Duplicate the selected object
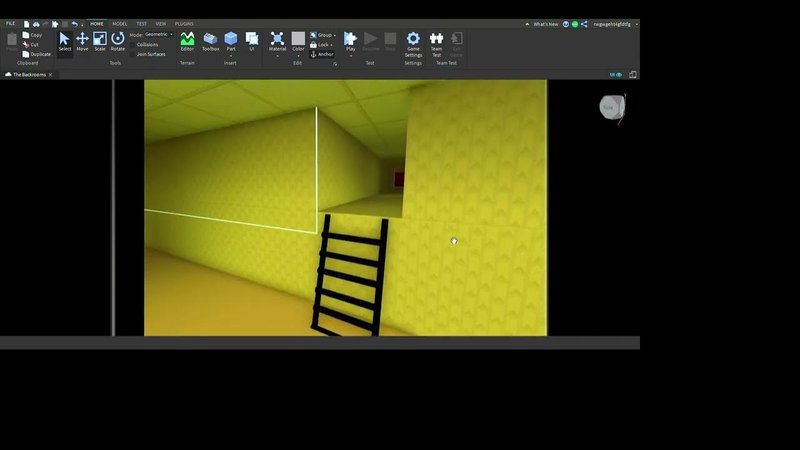800x450 pixels. [36, 54]
